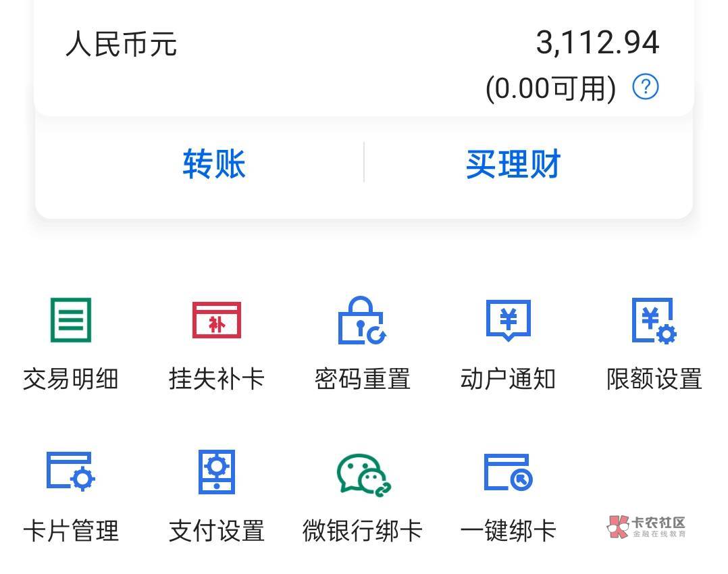Tap the 微银行绑卡 text label

click(362, 531)
